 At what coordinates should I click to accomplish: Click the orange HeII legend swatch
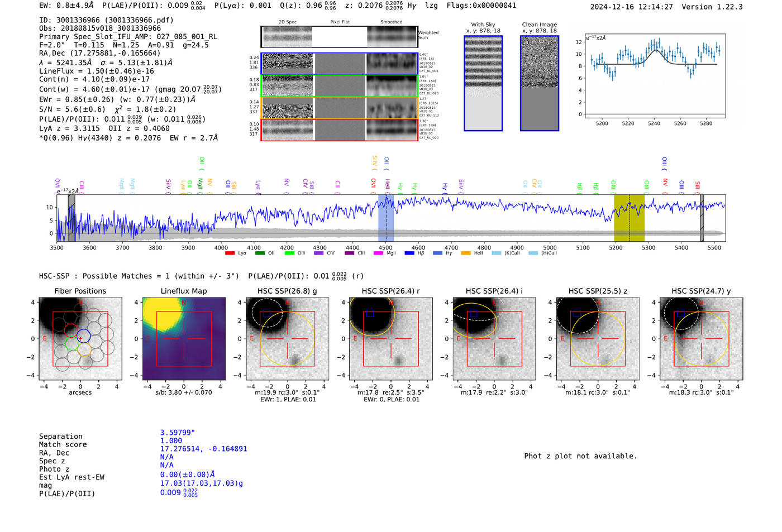pos(466,253)
